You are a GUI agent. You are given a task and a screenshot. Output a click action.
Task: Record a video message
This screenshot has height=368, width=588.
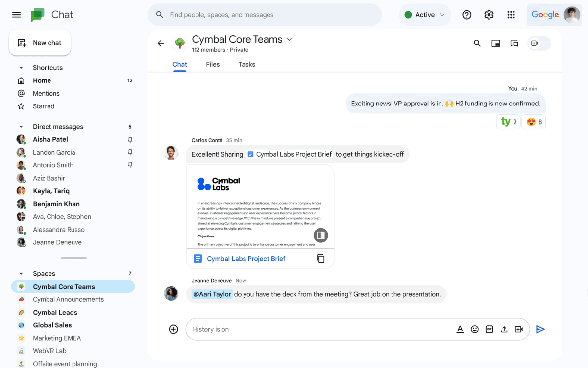click(519, 329)
